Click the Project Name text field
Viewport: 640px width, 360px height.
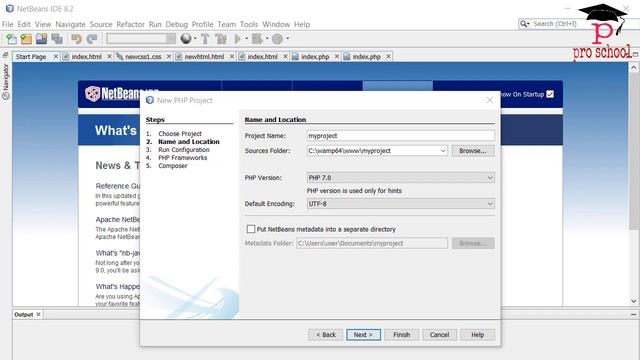click(x=400, y=136)
